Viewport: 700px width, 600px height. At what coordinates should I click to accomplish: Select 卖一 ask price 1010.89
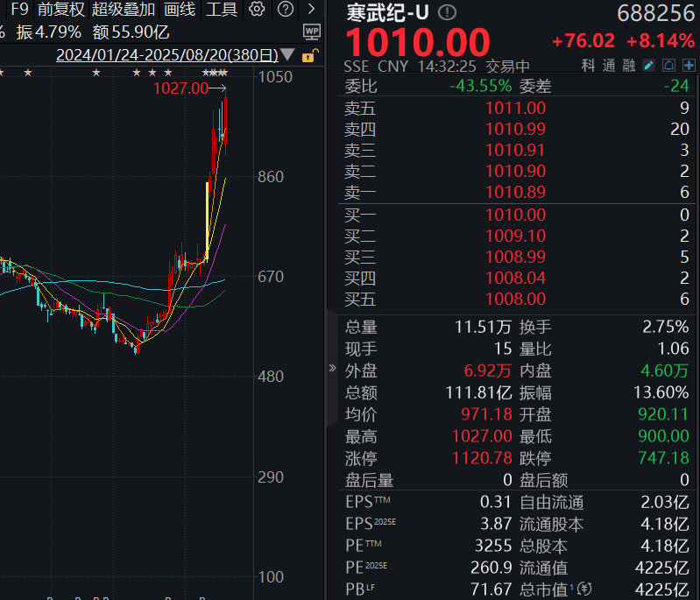point(516,192)
